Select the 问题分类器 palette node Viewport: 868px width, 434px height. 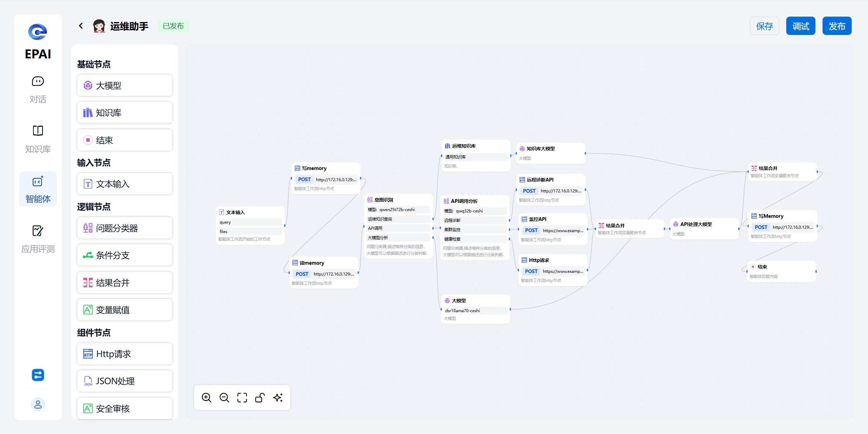[124, 228]
